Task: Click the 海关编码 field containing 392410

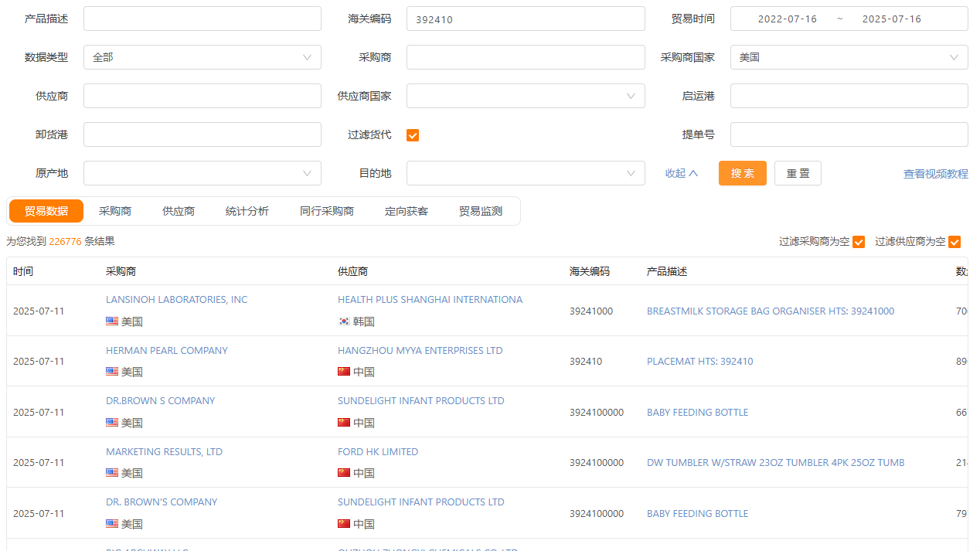Action: click(x=526, y=19)
